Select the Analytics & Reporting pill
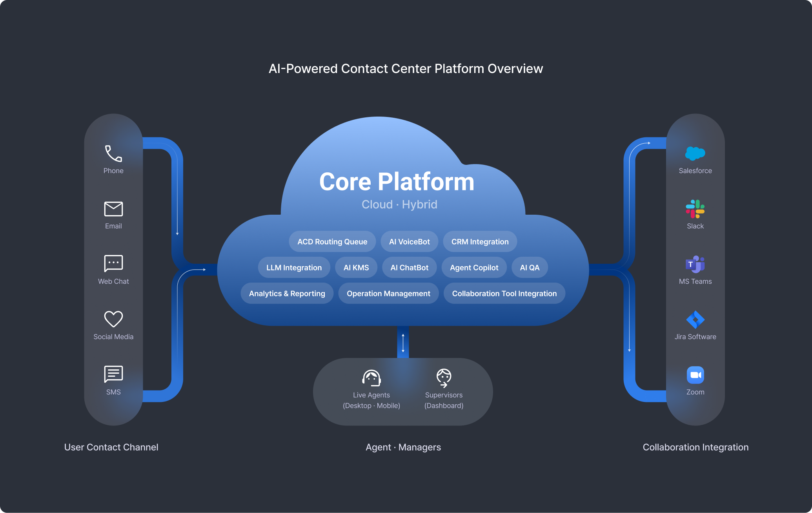The width and height of the screenshot is (812, 513). click(287, 294)
